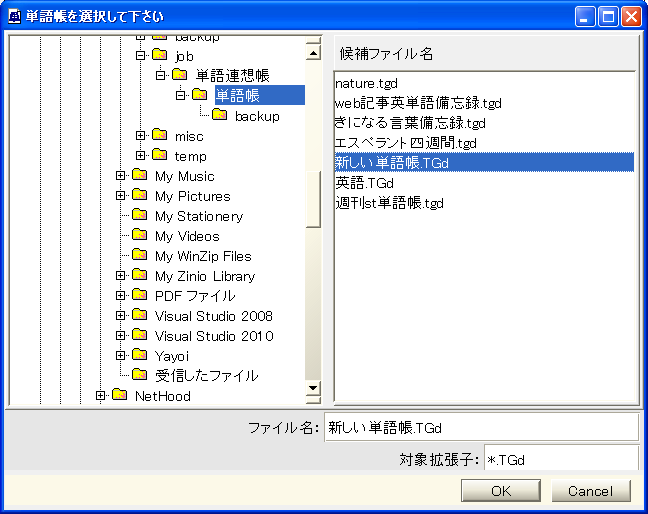The height and width of the screenshot is (514, 648).
Task: Select web記事英単語備忘録.tgd file
Action: (418, 103)
